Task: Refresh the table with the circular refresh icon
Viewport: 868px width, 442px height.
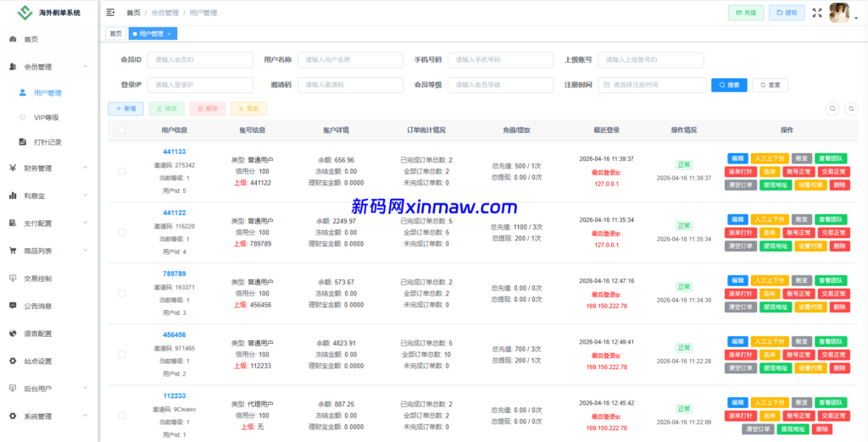Action: point(851,109)
